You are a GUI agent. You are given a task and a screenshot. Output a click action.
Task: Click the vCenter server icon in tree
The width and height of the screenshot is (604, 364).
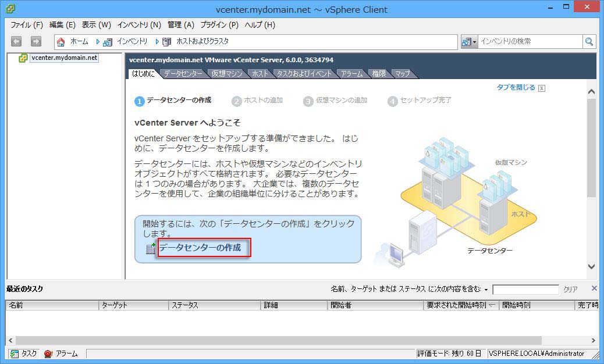[23, 58]
